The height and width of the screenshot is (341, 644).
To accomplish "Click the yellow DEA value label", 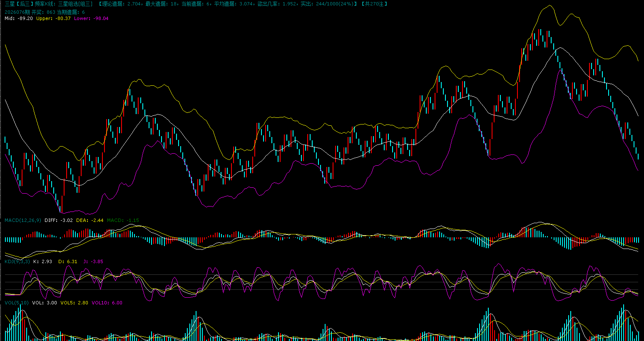I will (90, 220).
